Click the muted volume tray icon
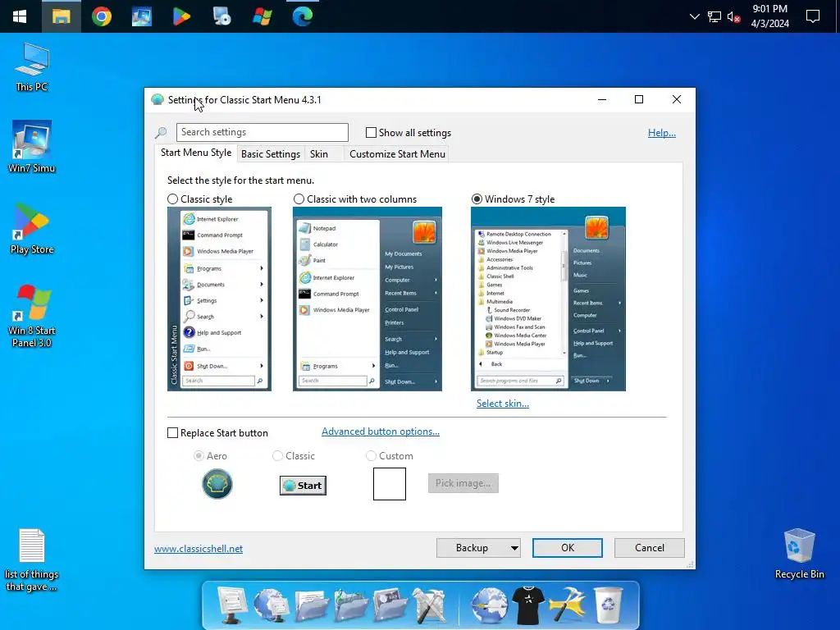Screen dimensions: 840x630 click(734, 16)
